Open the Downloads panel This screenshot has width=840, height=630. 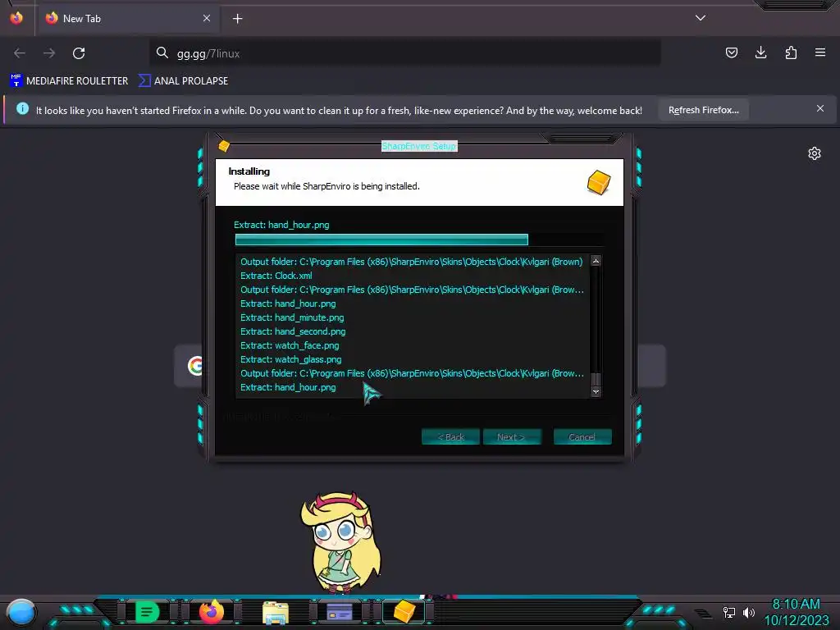760,52
